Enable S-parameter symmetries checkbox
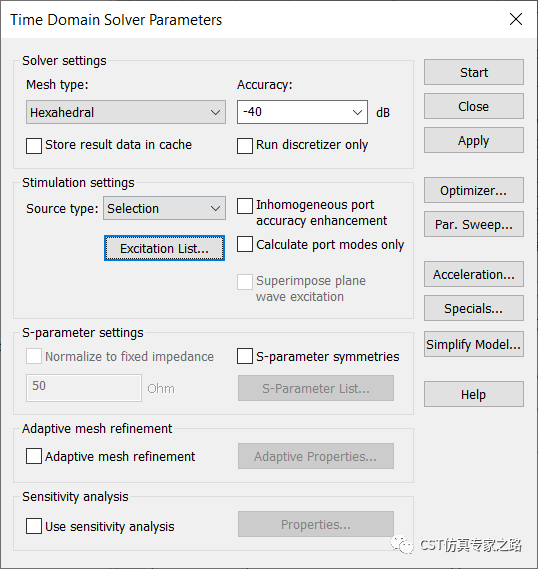Image resolution: width=538 pixels, height=569 pixels. [245, 356]
